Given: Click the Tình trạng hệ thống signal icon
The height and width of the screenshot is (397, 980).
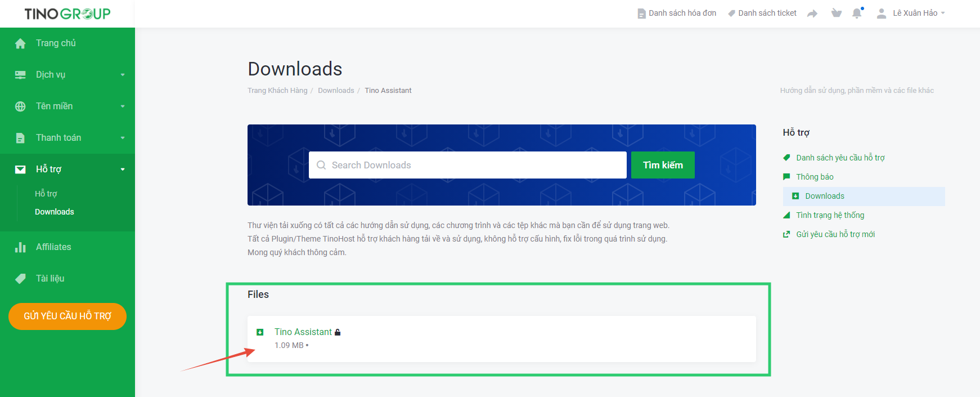Looking at the screenshot, I should [x=786, y=215].
